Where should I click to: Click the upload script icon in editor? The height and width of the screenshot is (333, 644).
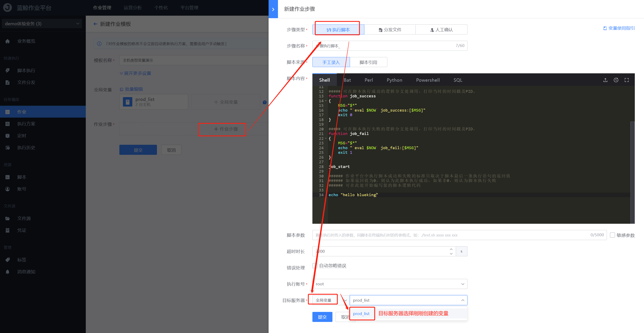click(x=605, y=80)
